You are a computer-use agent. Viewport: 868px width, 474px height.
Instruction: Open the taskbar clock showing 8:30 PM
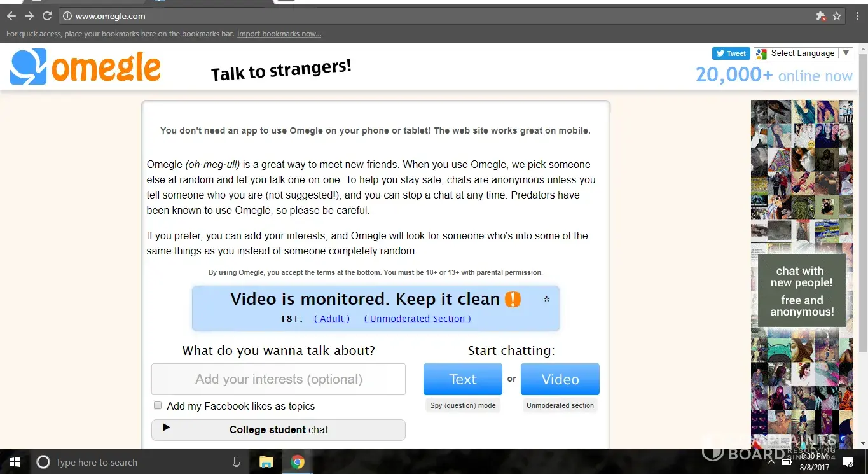point(816,462)
